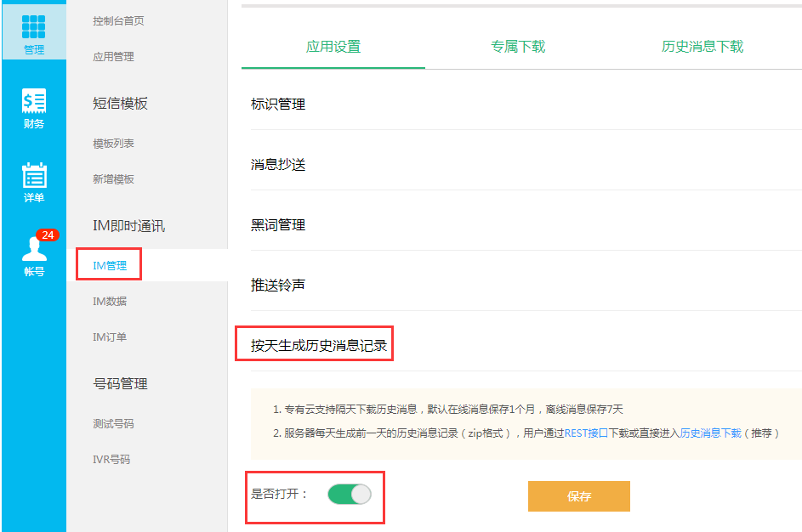The height and width of the screenshot is (532, 802).
Task: Open the 帐号 account icon
Action: point(34,256)
